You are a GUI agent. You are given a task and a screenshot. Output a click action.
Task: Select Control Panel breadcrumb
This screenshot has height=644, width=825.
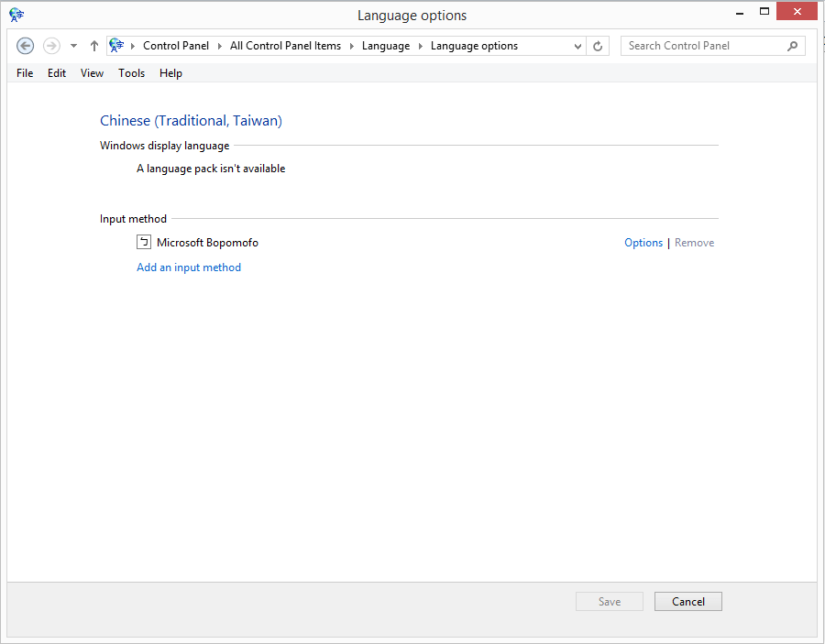(176, 46)
